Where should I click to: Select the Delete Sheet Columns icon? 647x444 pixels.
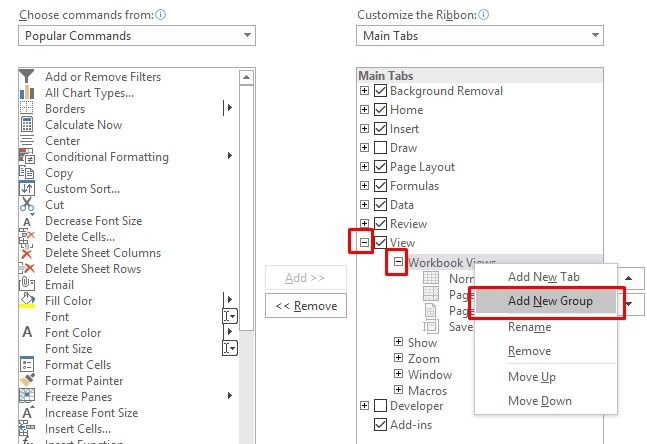(27, 253)
